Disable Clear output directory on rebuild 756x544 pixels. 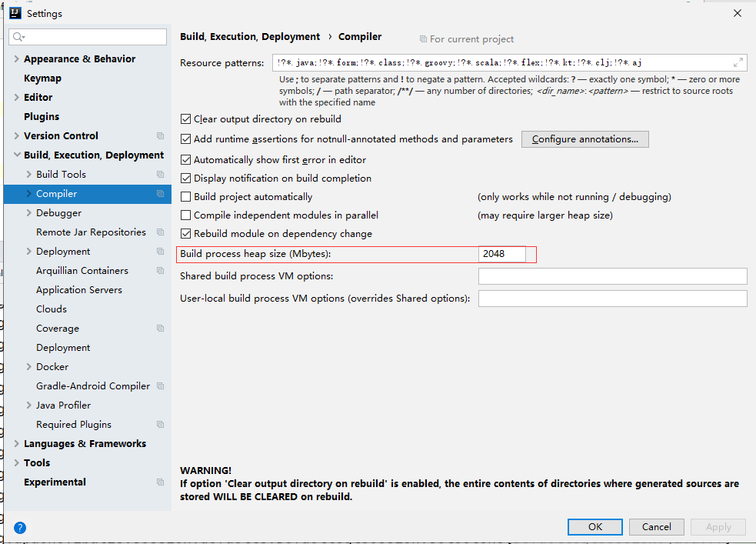185,119
